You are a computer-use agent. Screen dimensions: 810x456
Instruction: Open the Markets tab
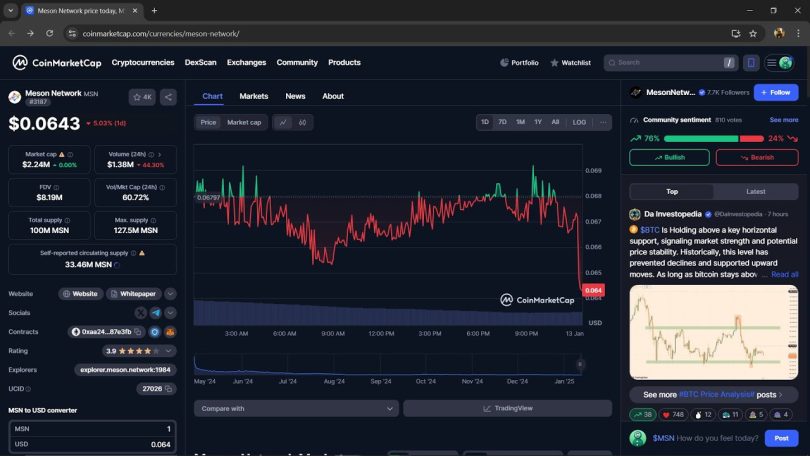click(x=254, y=96)
